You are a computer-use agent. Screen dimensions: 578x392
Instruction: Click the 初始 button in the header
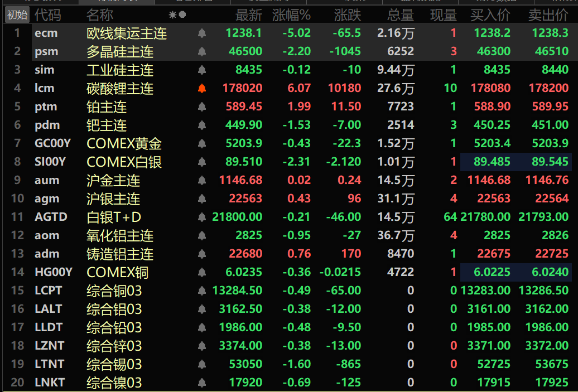[17, 14]
